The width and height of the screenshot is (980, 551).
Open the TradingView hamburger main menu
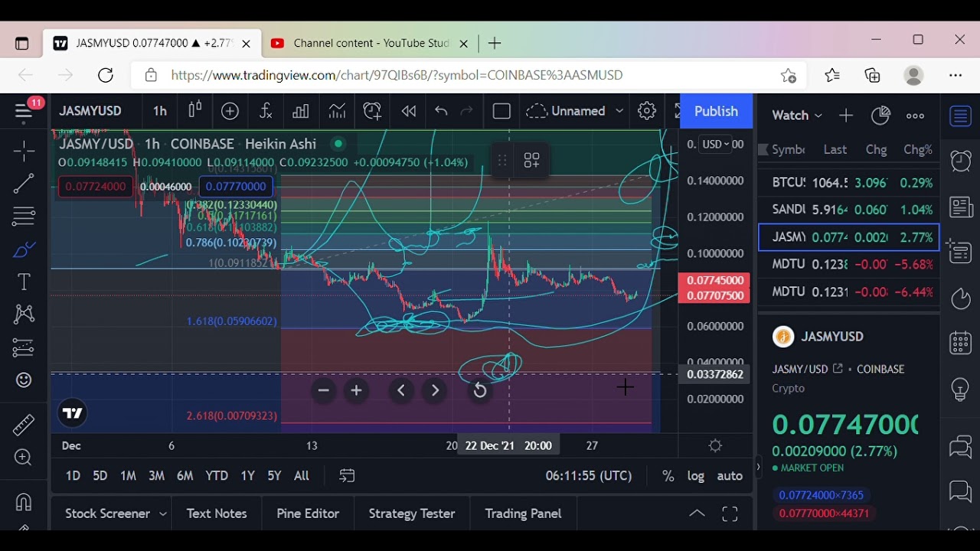pyautogui.click(x=24, y=112)
